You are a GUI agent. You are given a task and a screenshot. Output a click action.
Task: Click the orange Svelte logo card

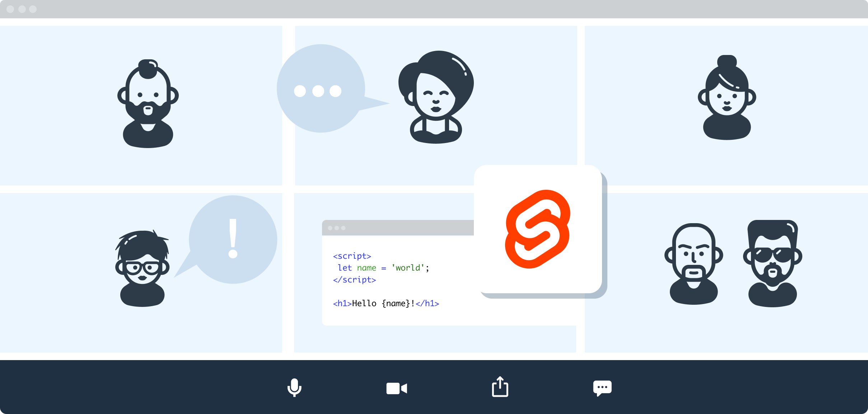(x=538, y=229)
